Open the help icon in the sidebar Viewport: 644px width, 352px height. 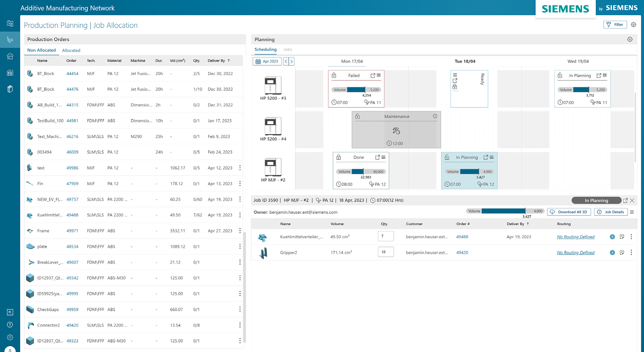tap(10, 324)
